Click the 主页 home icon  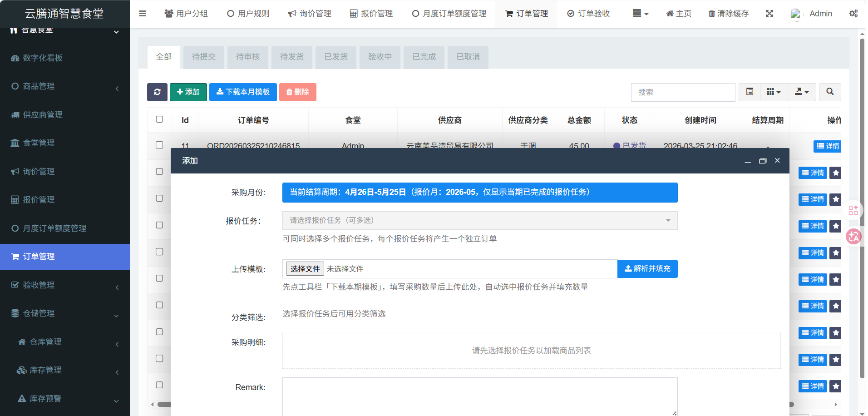(670, 14)
